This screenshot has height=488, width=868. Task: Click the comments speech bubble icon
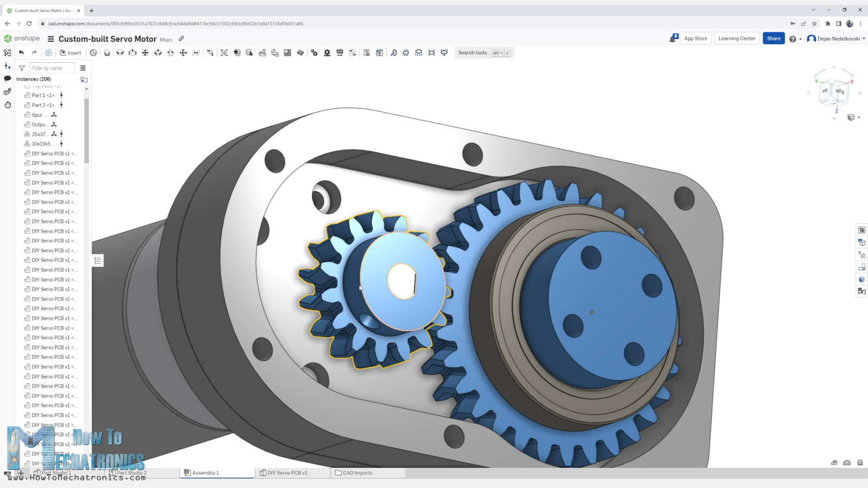click(8, 79)
